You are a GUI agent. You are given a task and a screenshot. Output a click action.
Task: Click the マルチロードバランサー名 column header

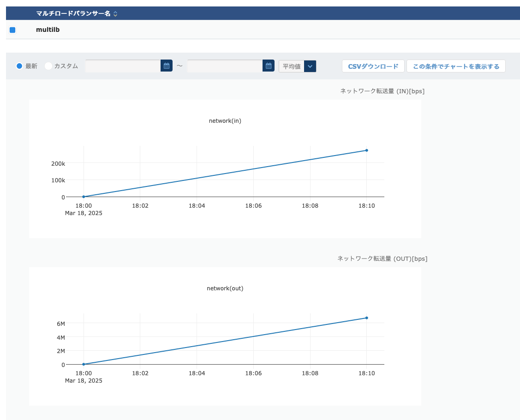73,14
